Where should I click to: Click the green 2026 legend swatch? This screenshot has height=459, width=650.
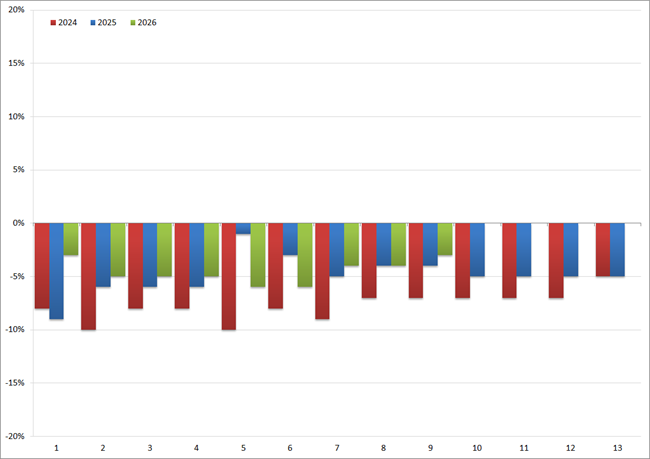pos(133,23)
